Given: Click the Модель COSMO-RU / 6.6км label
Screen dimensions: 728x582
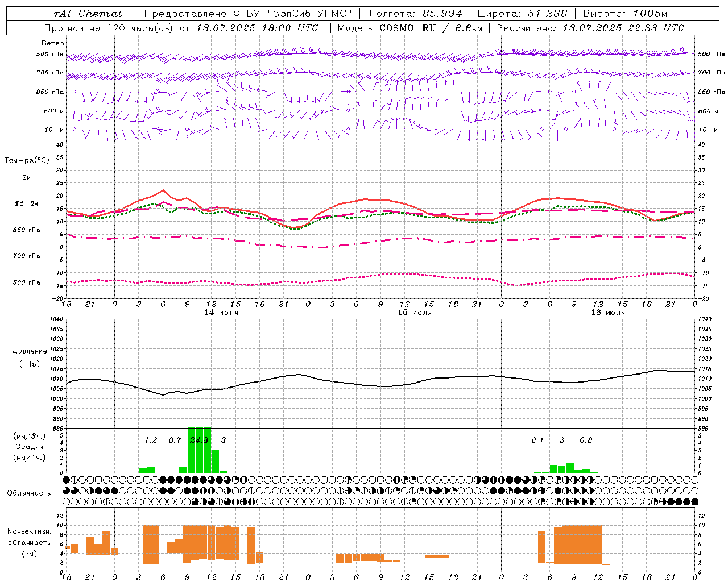Looking at the screenshot, I should tap(409, 28).
